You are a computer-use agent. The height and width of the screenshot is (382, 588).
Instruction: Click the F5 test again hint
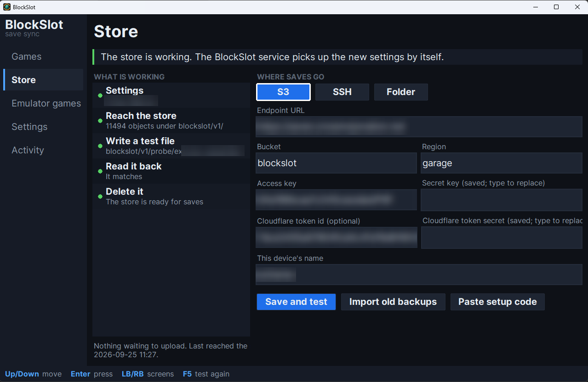click(206, 374)
